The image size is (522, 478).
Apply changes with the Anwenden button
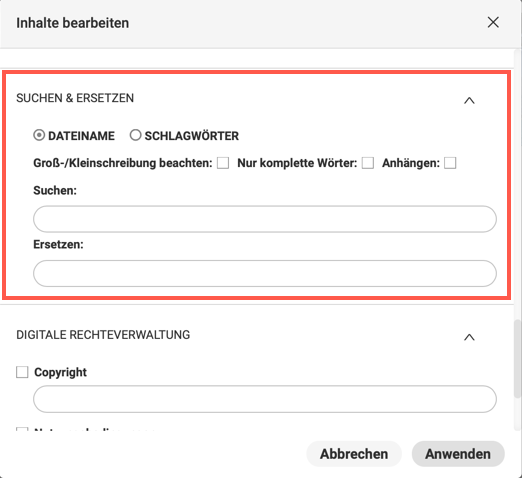click(x=458, y=454)
